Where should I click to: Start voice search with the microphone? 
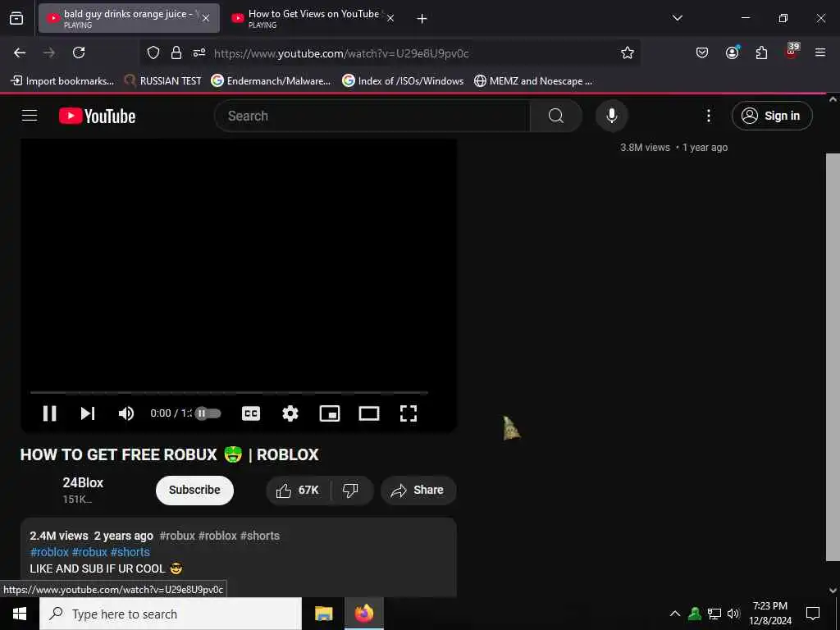(x=612, y=116)
